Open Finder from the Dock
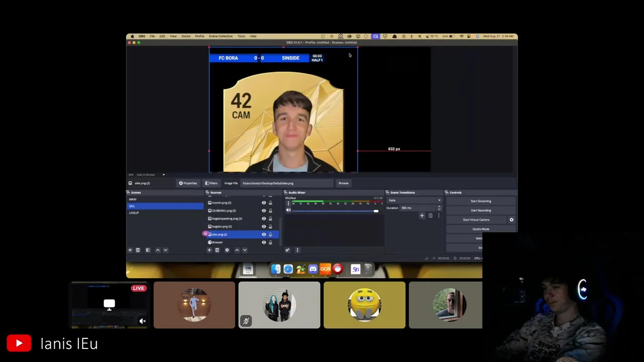Screen dimensions: 644x362 click(x=276, y=269)
